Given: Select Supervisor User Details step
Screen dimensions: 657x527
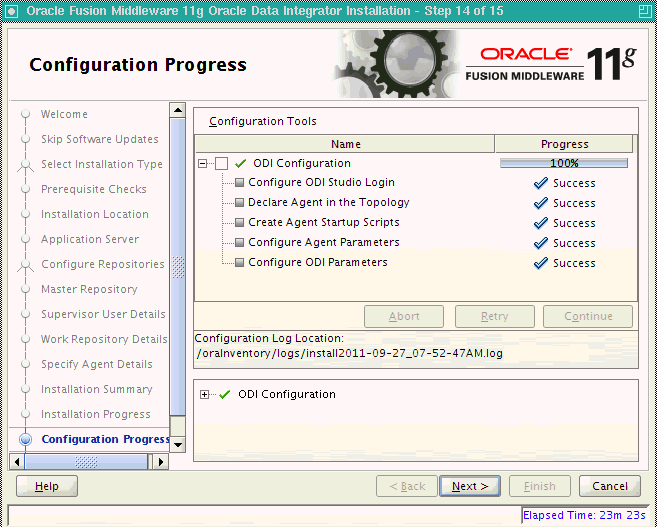Looking at the screenshot, I should click(x=103, y=314).
